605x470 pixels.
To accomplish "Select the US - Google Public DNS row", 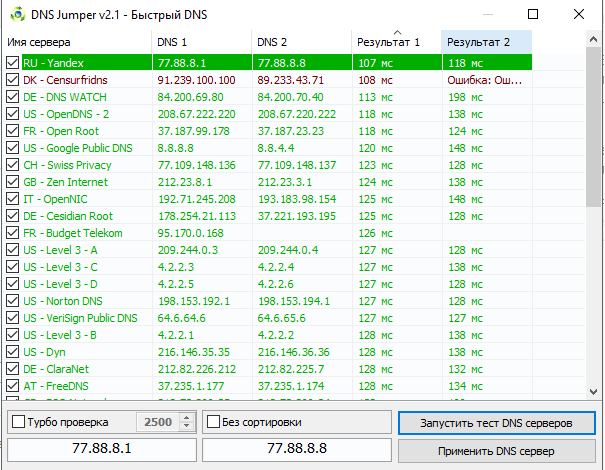I will 269,148.
